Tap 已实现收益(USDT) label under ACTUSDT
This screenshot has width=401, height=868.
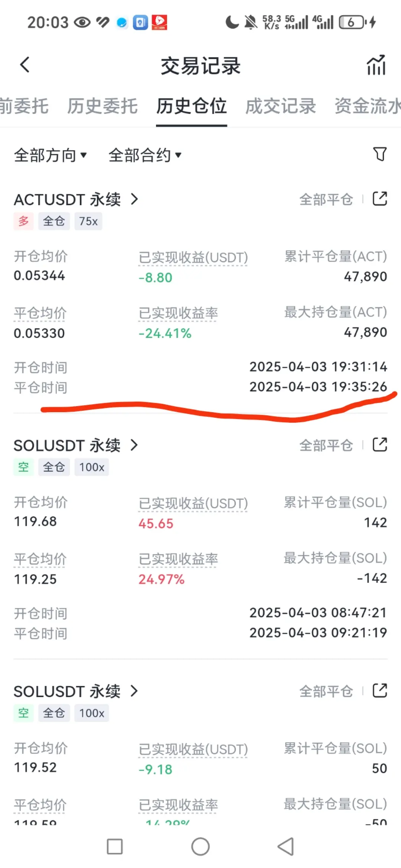click(193, 257)
